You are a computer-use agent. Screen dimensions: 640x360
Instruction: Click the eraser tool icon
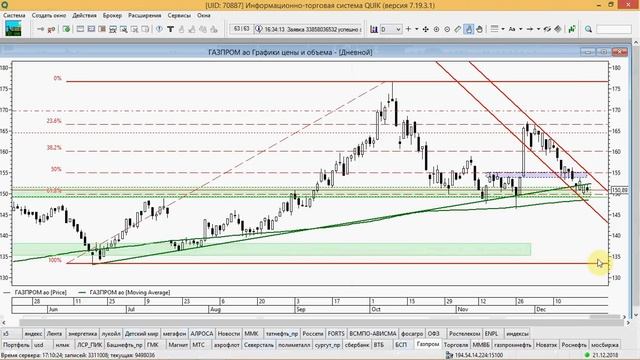(x=558, y=29)
